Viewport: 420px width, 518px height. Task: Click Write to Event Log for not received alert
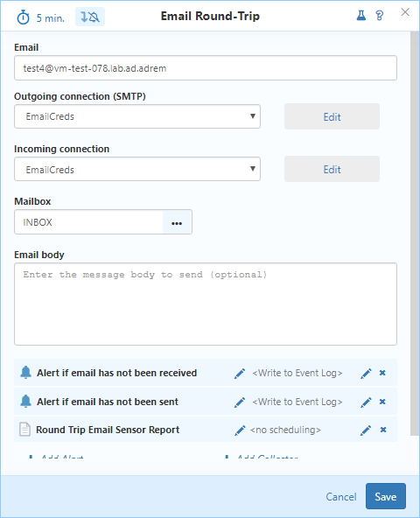297,373
